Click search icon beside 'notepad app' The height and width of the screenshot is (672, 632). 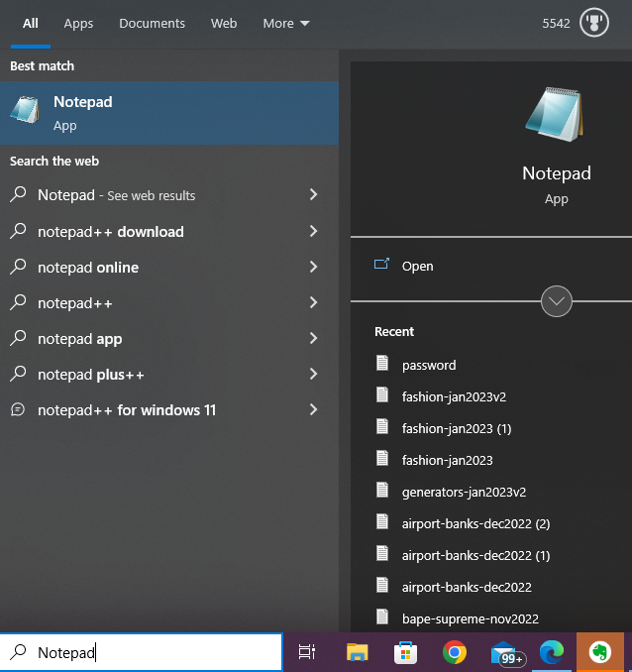pyautogui.click(x=18, y=338)
